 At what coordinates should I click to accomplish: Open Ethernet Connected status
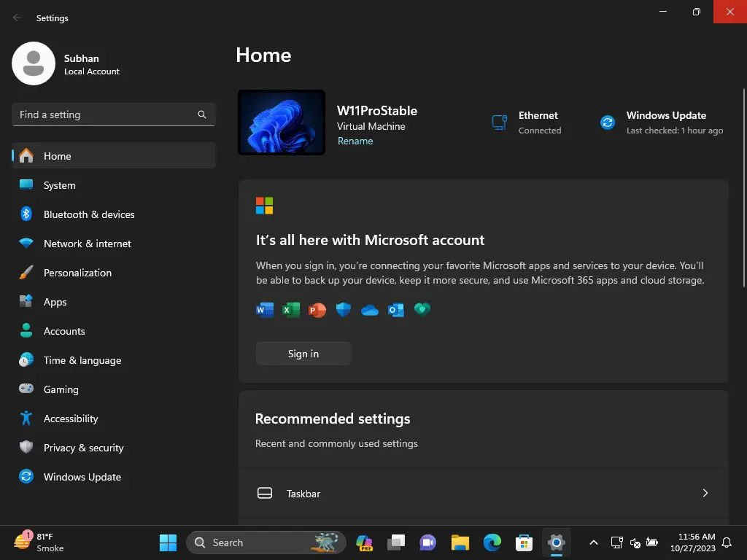coord(527,122)
